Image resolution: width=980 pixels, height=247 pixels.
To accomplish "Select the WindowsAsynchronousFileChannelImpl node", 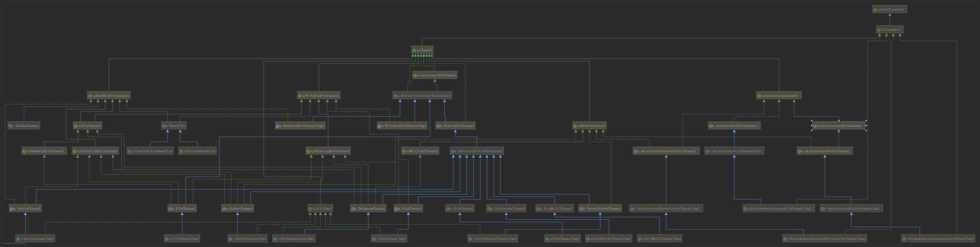I will tap(779, 208).
